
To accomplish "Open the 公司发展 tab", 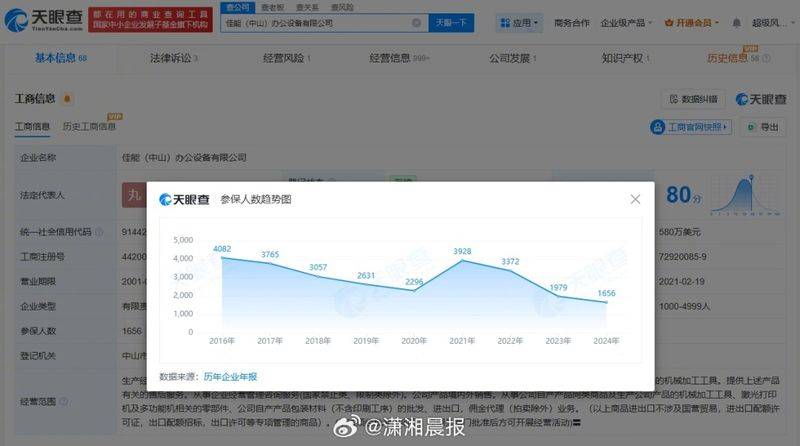I will pyautogui.click(x=512, y=58).
